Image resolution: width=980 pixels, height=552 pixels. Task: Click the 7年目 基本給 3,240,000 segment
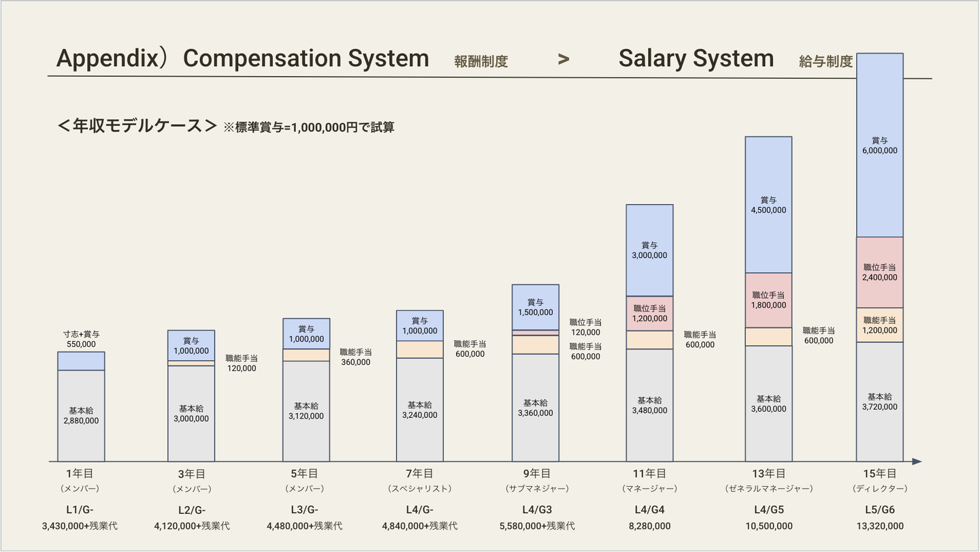pos(420,409)
